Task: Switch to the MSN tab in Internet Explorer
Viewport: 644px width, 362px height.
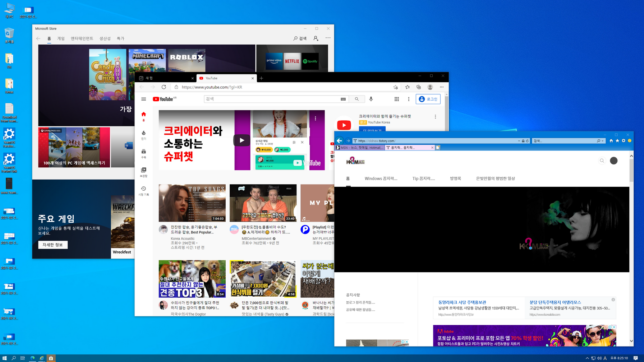Action: tap(360, 148)
